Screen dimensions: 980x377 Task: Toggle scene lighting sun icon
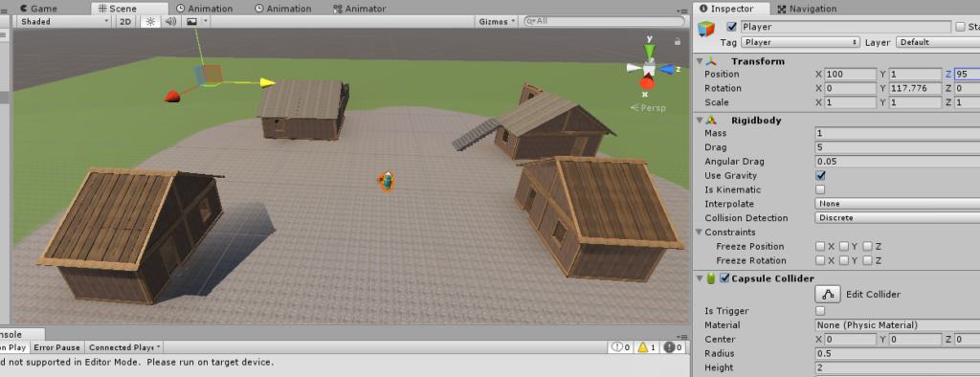pos(150,21)
